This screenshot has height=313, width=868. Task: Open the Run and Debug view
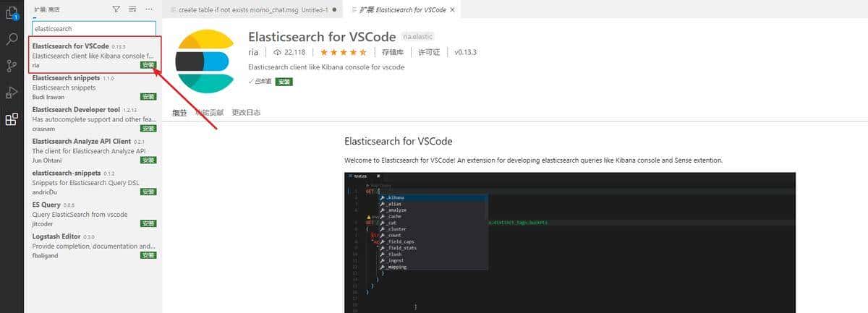point(12,93)
